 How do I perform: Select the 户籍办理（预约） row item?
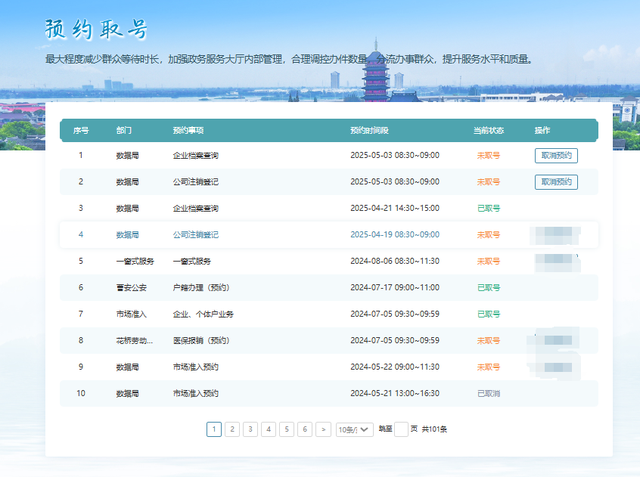click(201, 287)
